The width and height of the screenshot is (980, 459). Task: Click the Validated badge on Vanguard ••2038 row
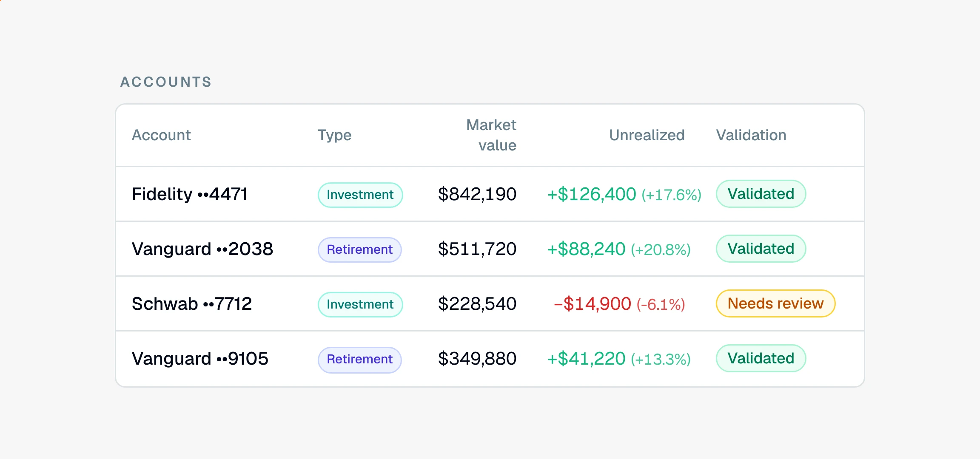(761, 249)
